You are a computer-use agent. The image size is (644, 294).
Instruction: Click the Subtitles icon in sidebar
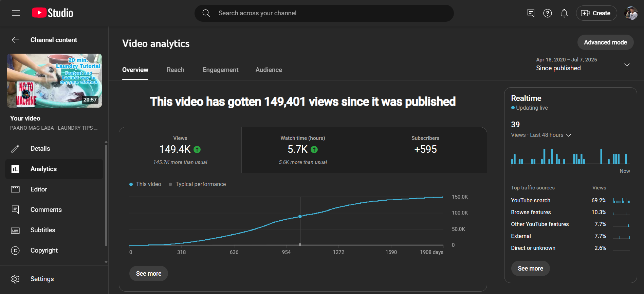tap(15, 231)
